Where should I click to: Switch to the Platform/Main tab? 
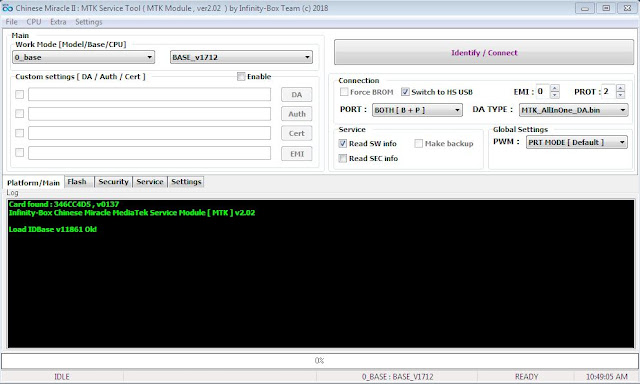[x=33, y=182]
